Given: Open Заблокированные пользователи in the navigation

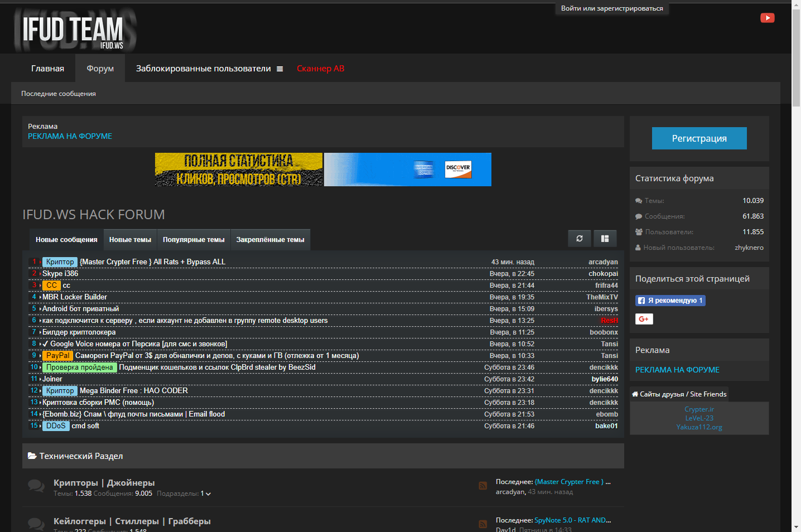Looking at the screenshot, I should [203, 69].
